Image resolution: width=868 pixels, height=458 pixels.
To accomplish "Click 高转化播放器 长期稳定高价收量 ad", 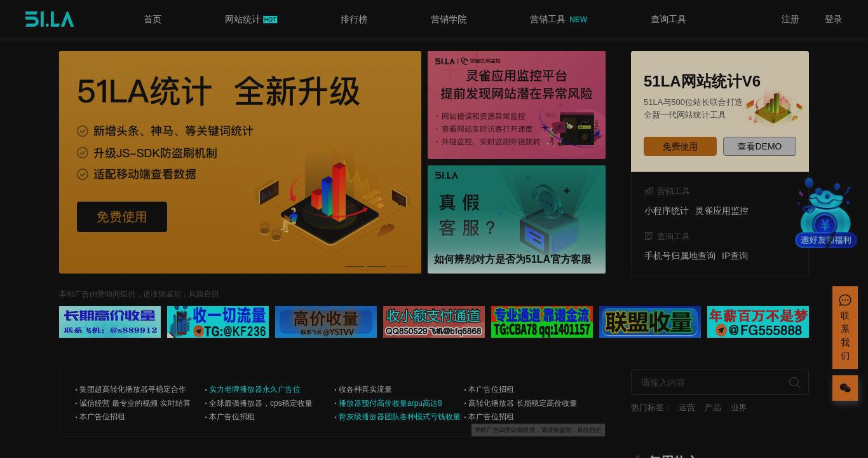I will (522, 403).
